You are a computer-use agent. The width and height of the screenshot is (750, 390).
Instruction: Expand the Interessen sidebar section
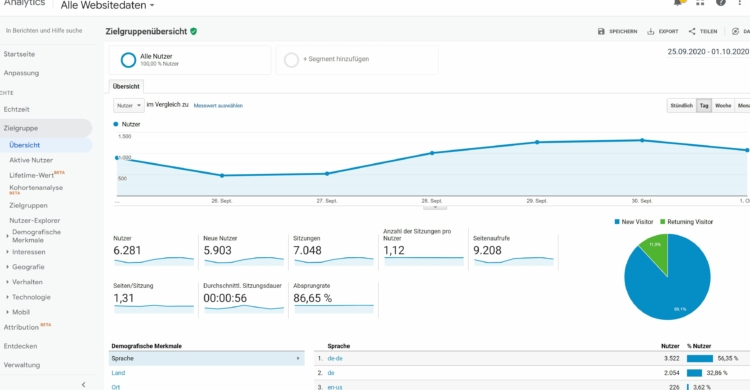pos(7,252)
